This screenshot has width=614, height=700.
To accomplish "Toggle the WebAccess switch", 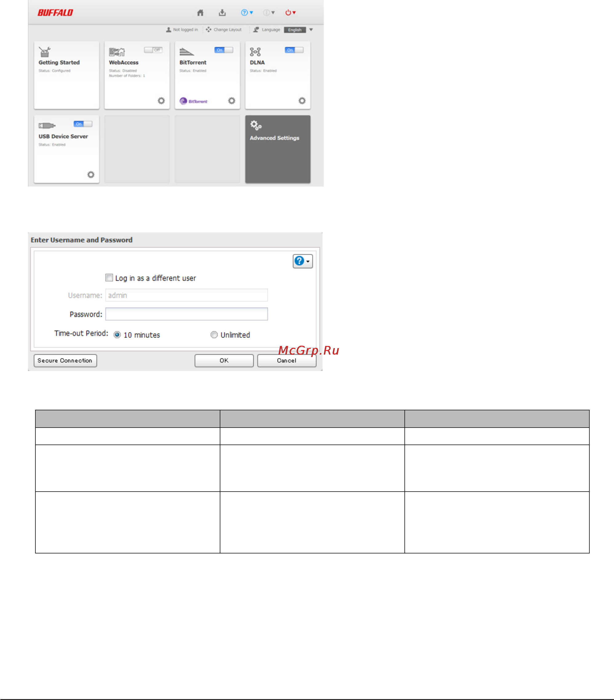I will 153,50.
